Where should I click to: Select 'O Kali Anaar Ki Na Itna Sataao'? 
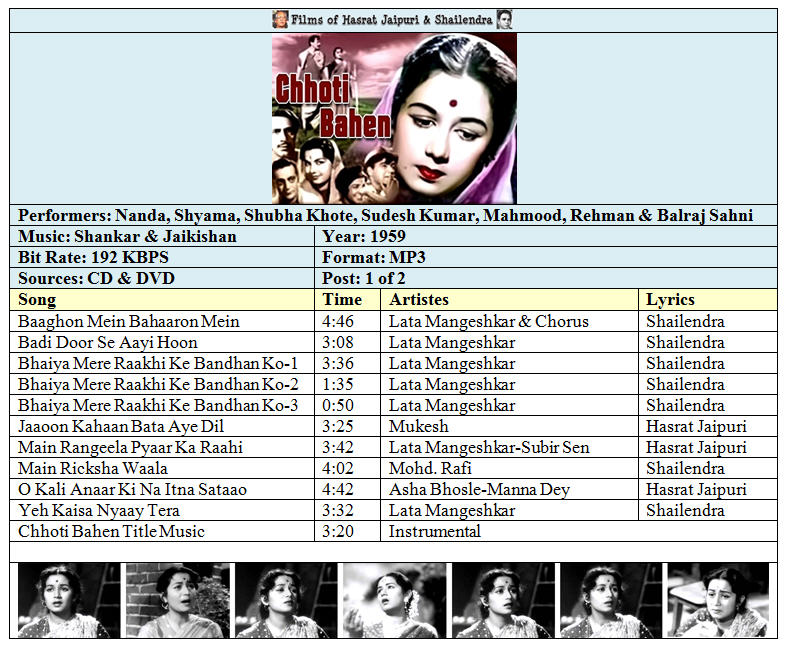tap(132, 490)
